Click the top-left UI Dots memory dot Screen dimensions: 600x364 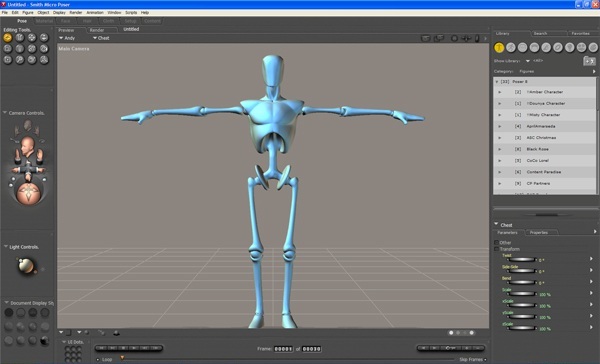click(67, 349)
